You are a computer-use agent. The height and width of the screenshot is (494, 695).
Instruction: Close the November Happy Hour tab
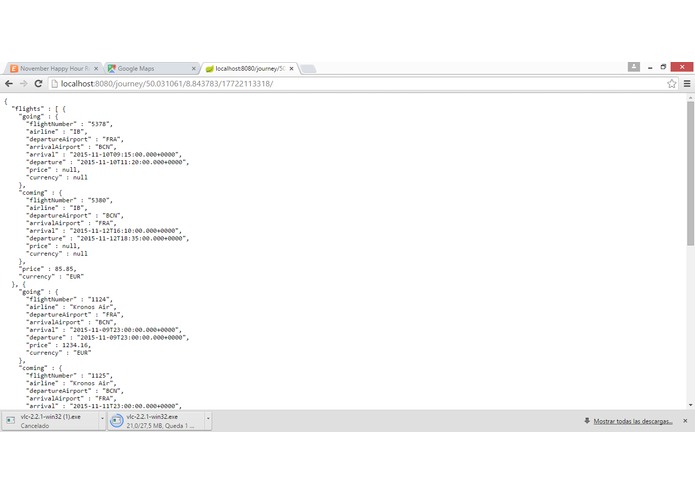click(x=96, y=69)
